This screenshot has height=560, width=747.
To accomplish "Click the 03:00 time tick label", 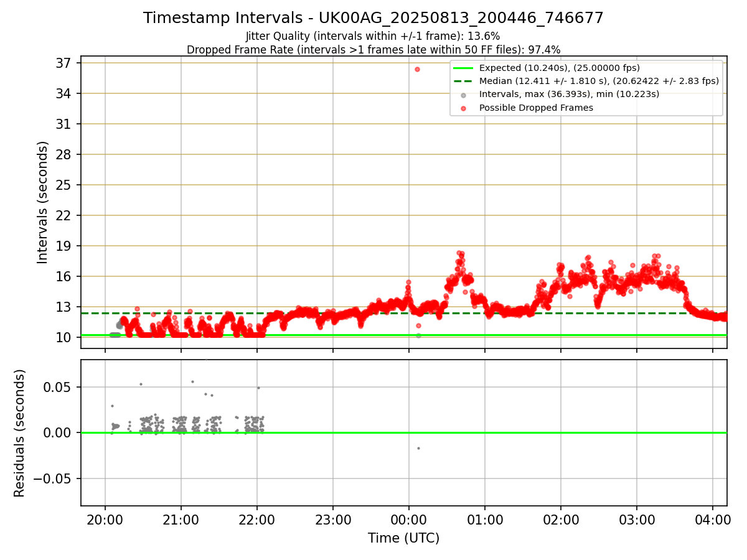I will click(x=636, y=520).
